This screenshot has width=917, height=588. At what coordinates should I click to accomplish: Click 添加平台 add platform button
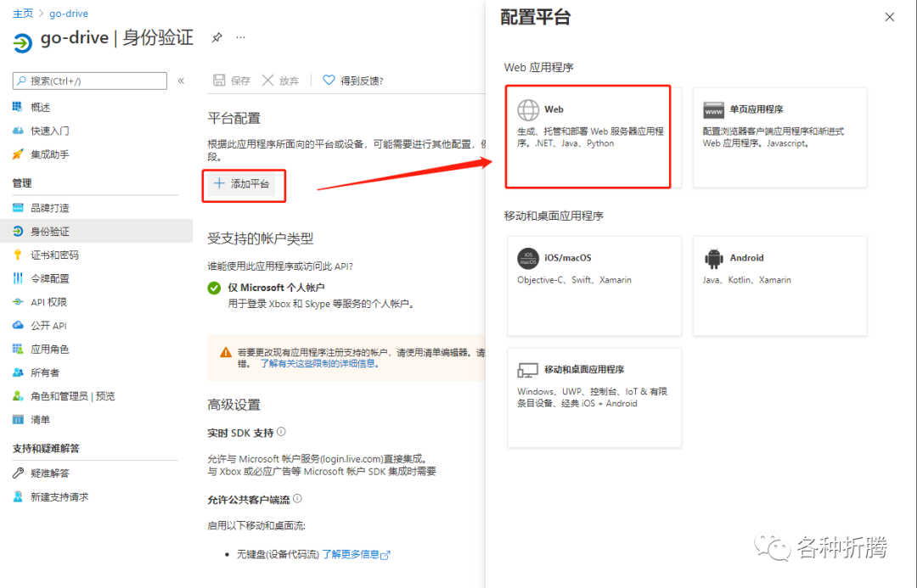click(242, 184)
